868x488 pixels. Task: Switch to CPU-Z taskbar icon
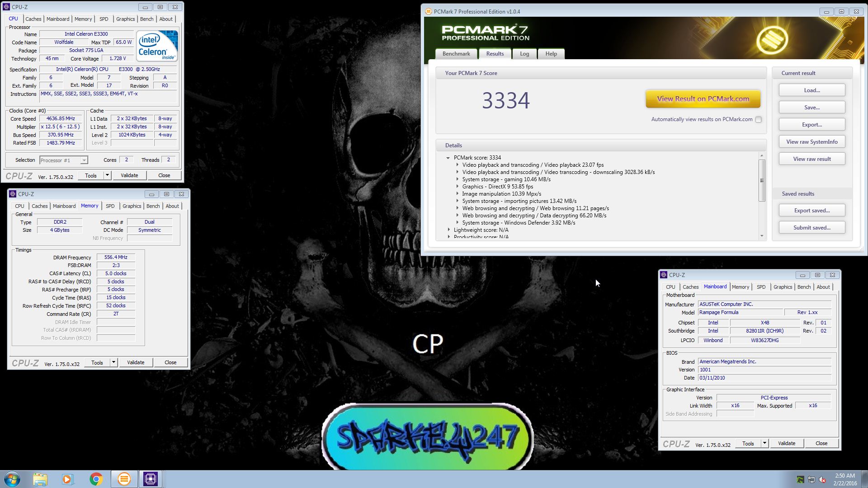[x=151, y=479]
